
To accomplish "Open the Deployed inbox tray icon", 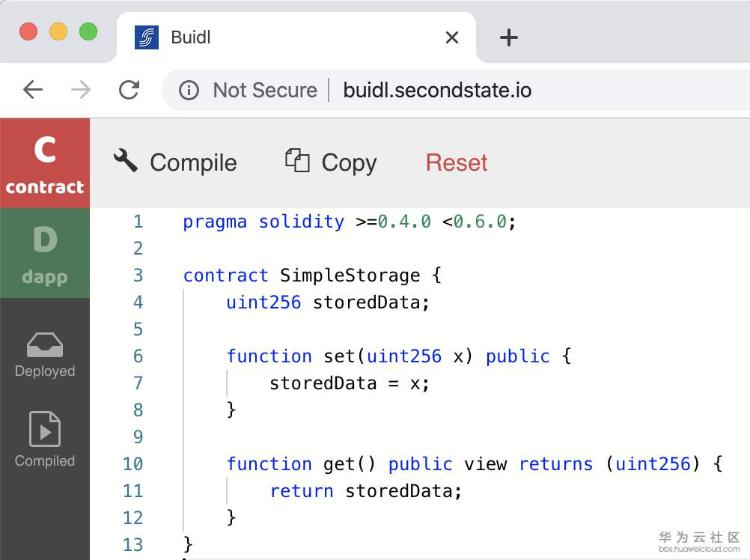I will point(45,346).
